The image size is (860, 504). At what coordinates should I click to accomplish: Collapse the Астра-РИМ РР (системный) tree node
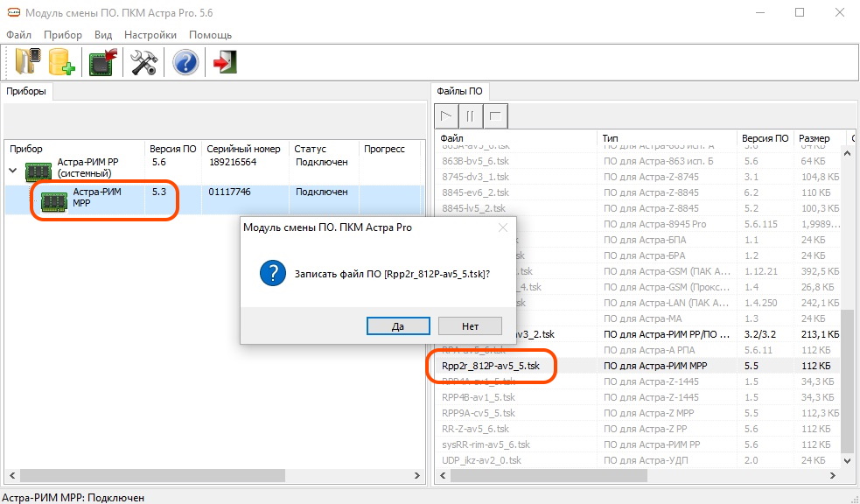(14, 170)
